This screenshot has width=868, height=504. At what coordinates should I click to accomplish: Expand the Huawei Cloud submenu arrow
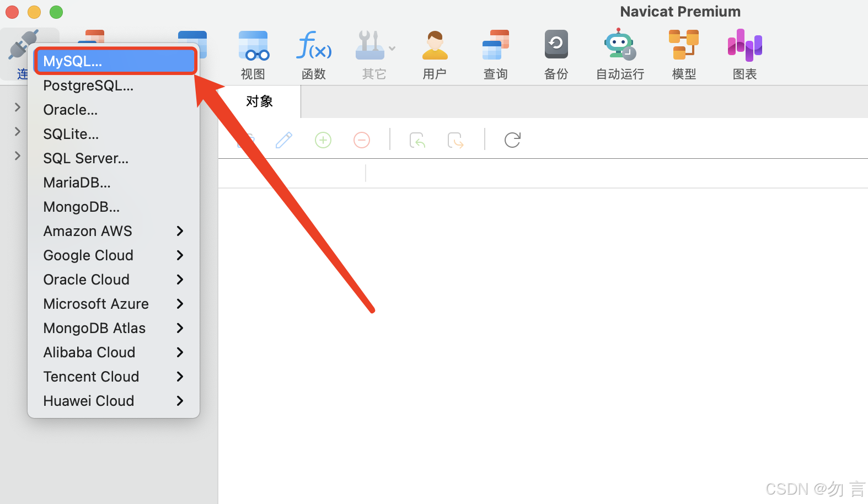point(180,401)
